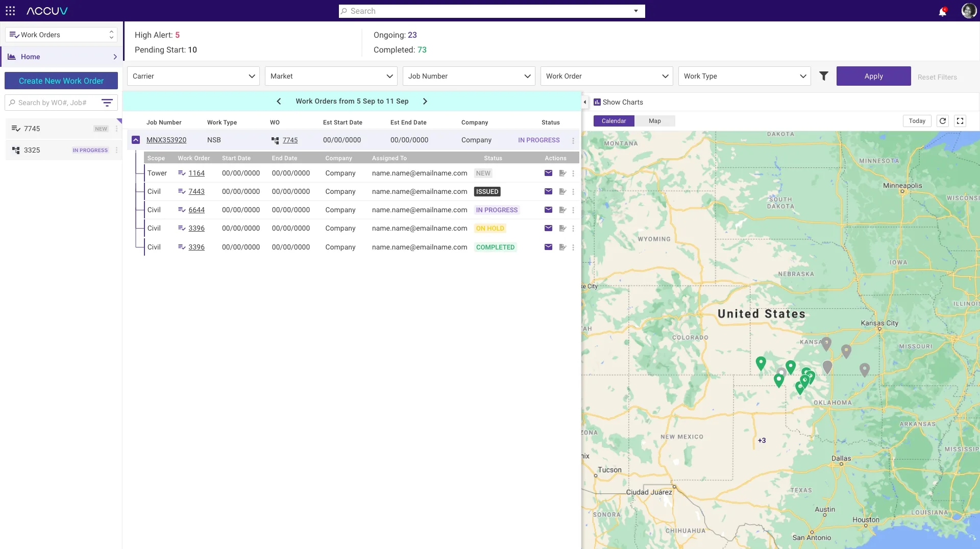Open more options for ON HOLD row

573,229
